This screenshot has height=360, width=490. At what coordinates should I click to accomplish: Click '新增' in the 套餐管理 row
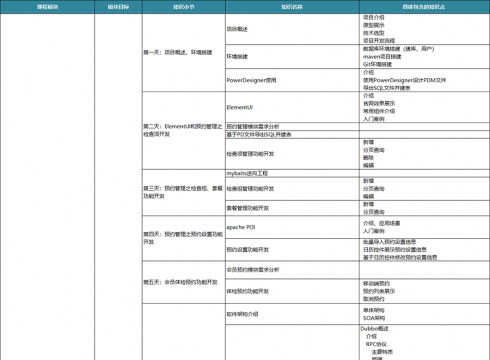pyautogui.click(x=368, y=204)
